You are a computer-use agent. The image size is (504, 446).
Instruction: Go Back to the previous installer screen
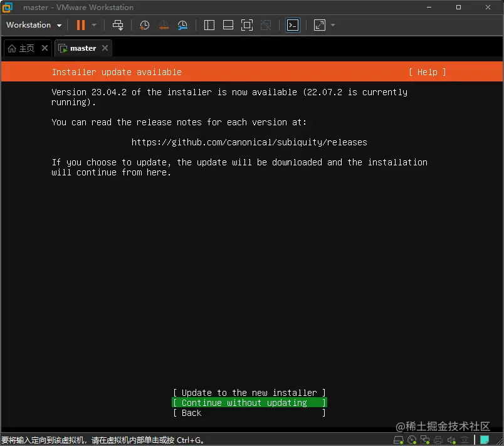click(x=249, y=413)
